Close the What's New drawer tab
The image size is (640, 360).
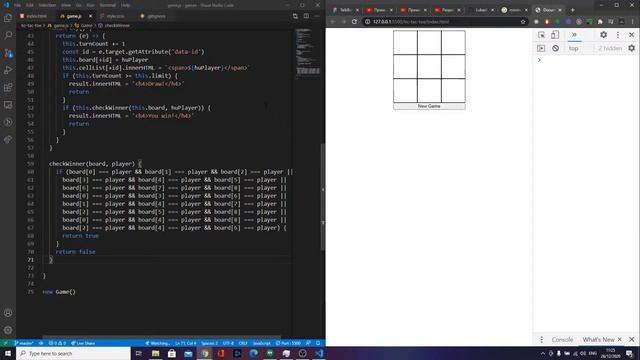click(620, 339)
